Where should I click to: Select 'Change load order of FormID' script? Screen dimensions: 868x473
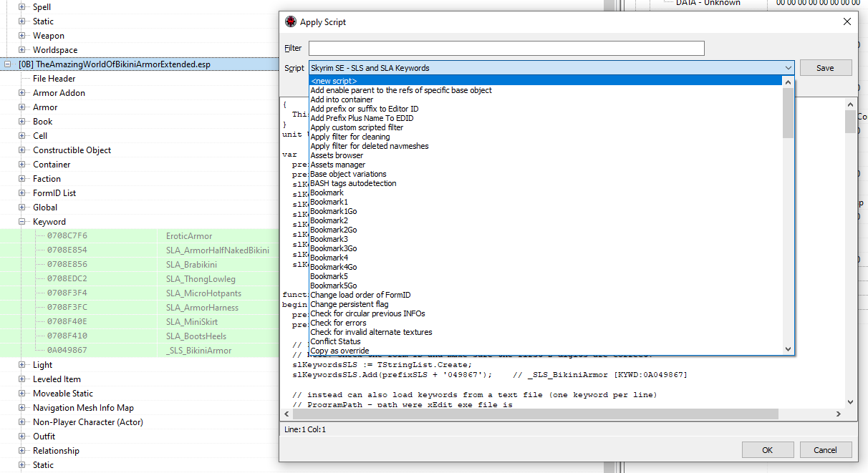click(x=546, y=295)
